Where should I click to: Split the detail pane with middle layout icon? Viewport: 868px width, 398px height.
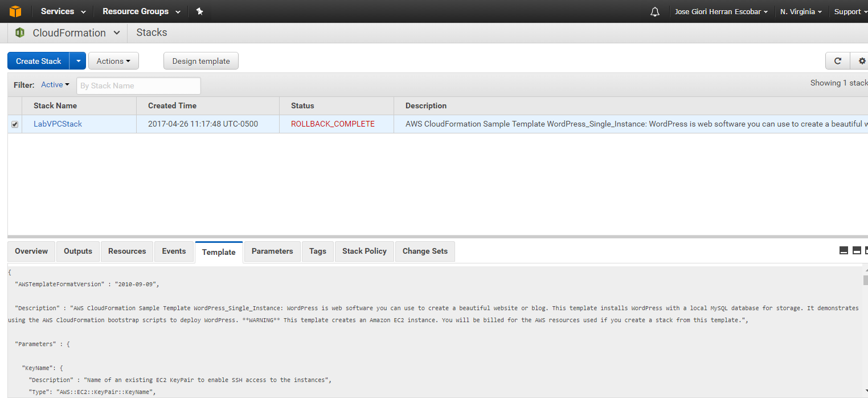pyautogui.click(x=857, y=250)
